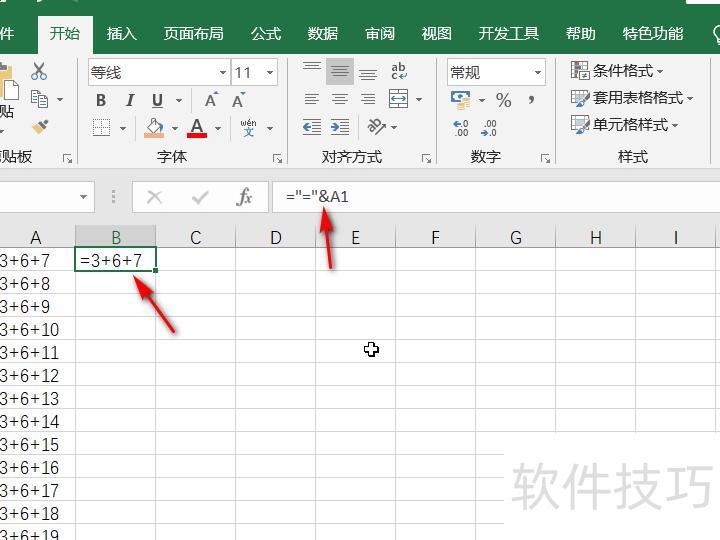Click Merge and Center icon
This screenshot has width=720, height=540.
[x=398, y=99]
